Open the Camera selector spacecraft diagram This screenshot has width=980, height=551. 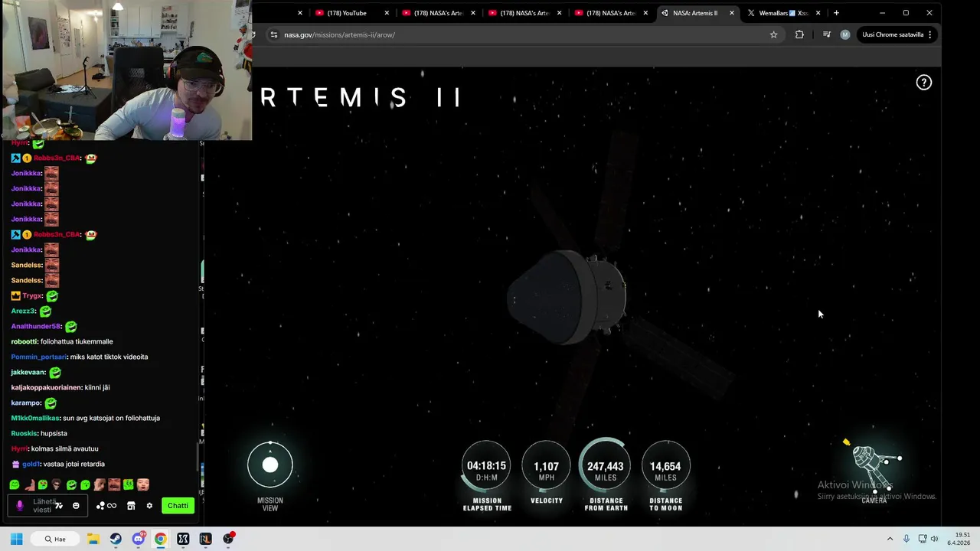pos(874,468)
